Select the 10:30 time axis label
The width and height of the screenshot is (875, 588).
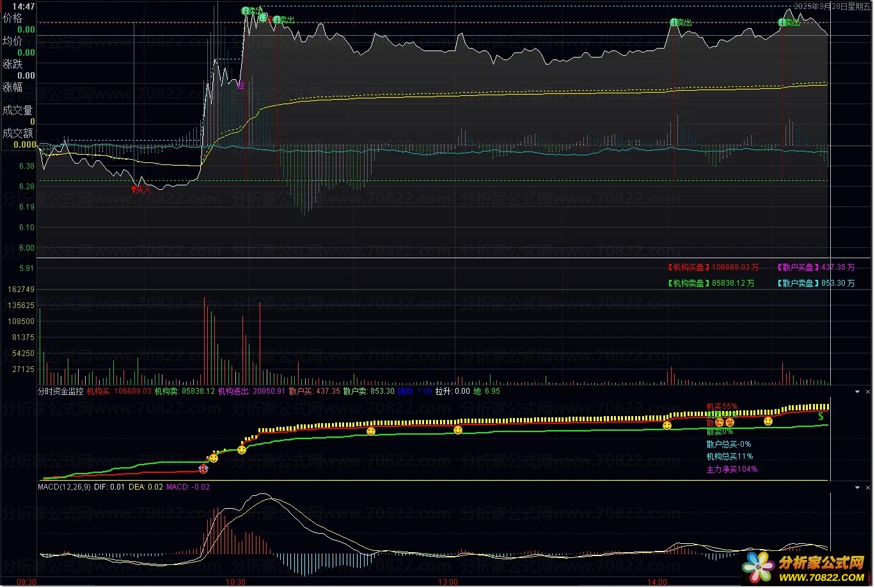point(235,582)
